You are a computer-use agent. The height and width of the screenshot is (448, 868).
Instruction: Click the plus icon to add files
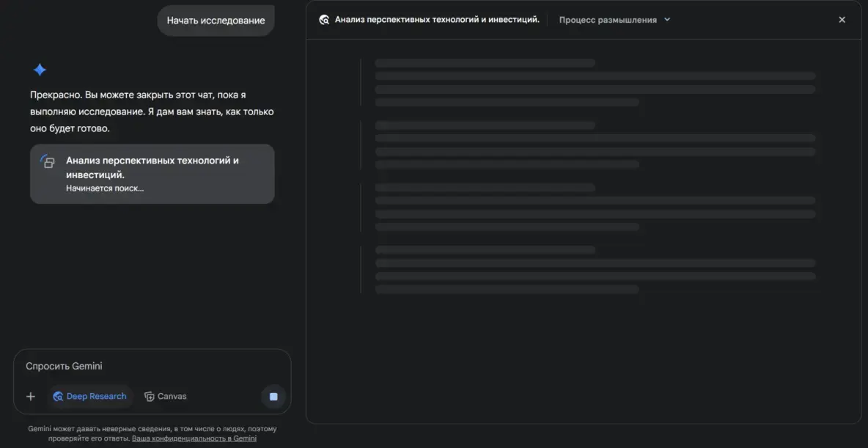pyautogui.click(x=31, y=397)
